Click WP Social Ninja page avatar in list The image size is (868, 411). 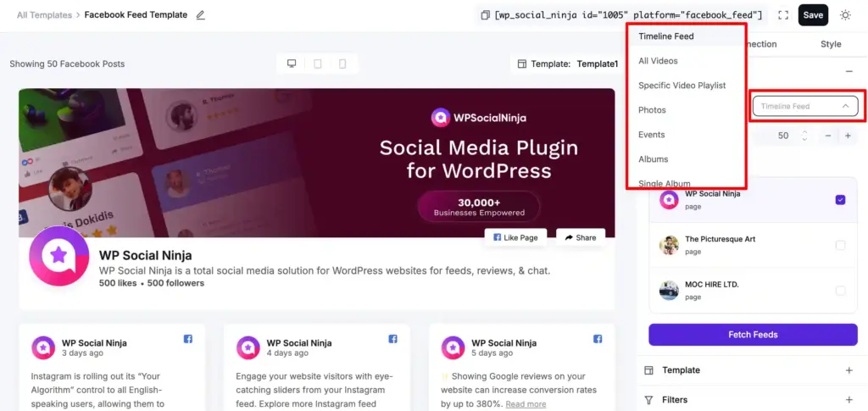pyautogui.click(x=669, y=200)
